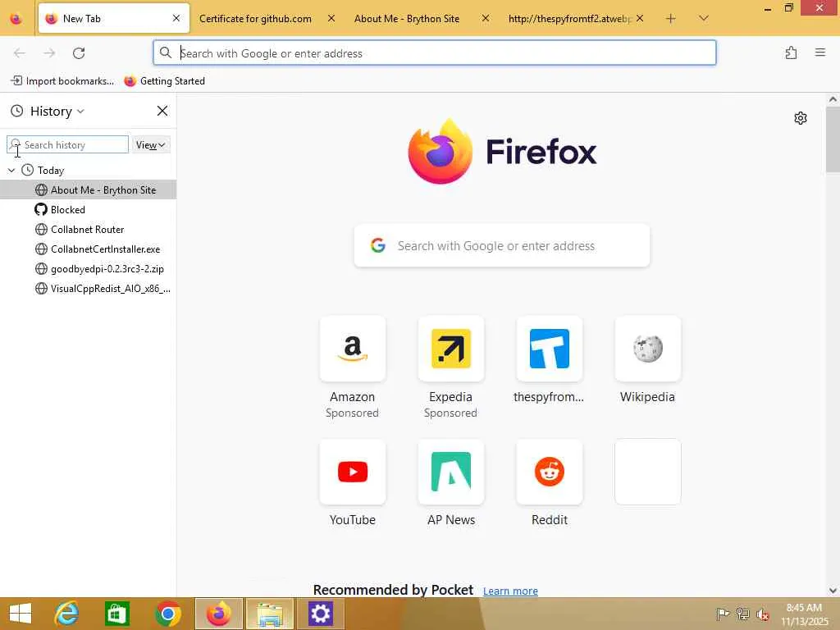
Task: Open the Windows Store taskbar icon
Action: pos(117,614)
